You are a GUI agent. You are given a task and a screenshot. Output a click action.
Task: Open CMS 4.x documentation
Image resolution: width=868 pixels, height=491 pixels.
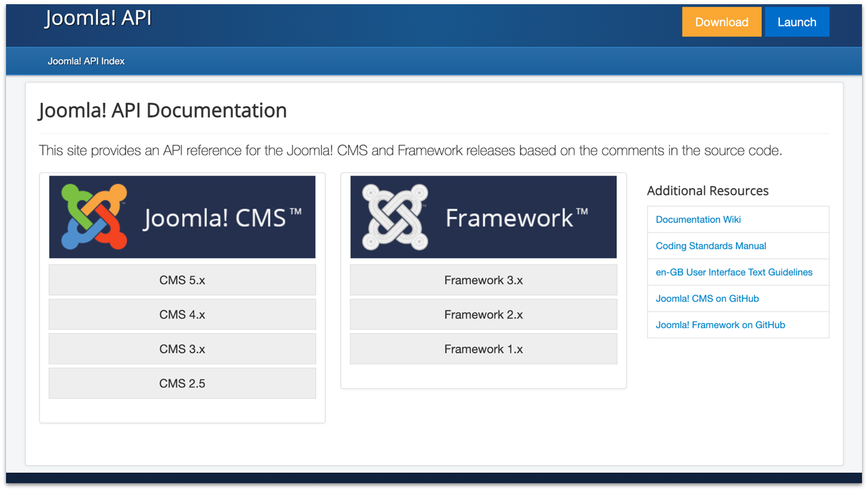[182, 314]
